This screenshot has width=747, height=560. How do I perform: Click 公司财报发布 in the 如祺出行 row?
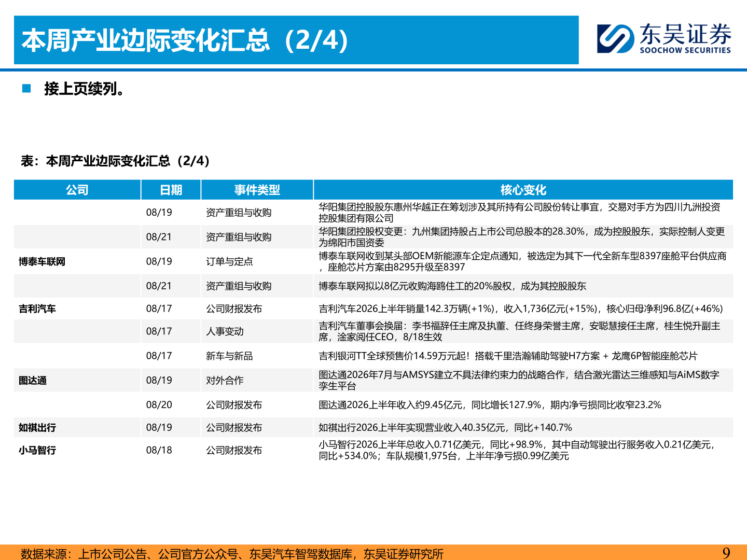tap(234, 428)
